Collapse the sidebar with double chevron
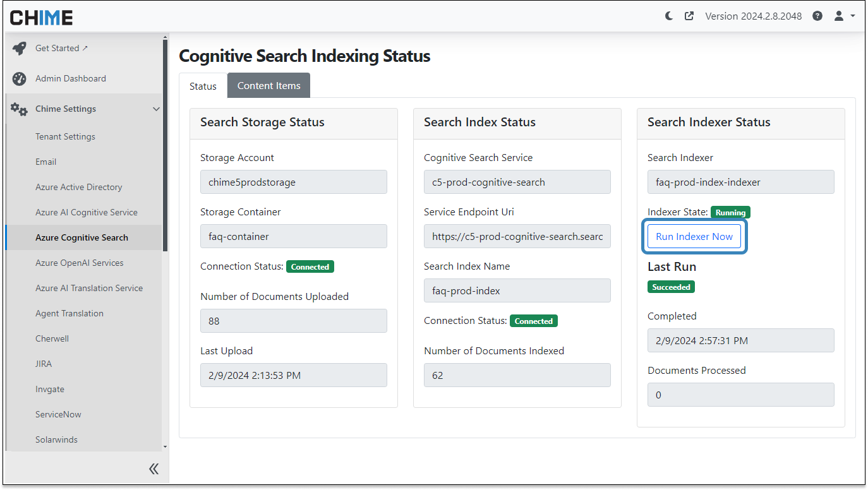This screenshot has width=868, height=490. coord(154,469)
